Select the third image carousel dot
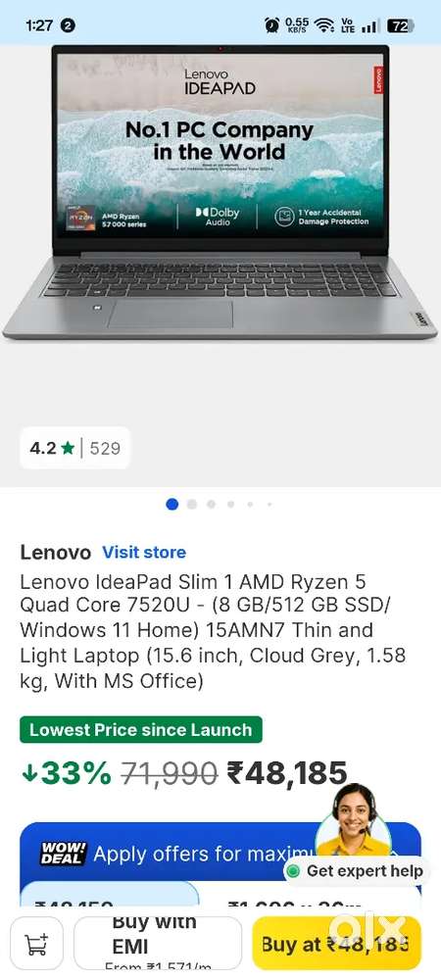Image resolution: width=441 pixels, height=980 pixels. (211, 504)
